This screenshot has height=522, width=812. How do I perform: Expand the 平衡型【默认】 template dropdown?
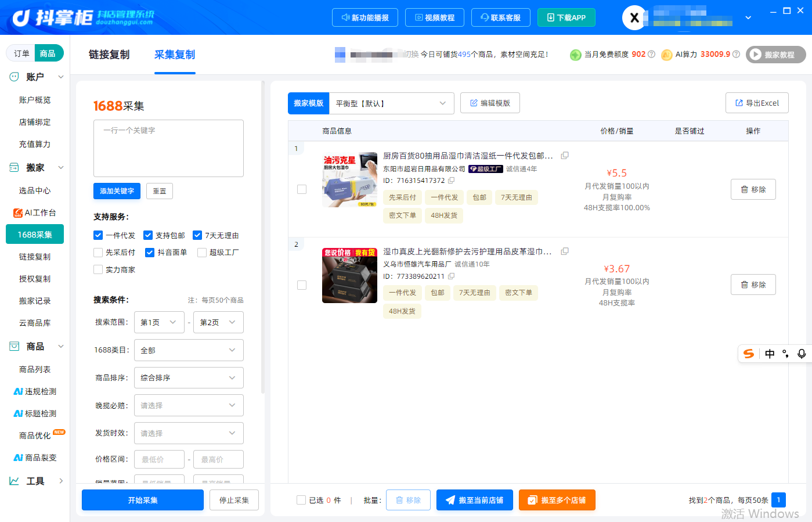click(x=391, y=103)
